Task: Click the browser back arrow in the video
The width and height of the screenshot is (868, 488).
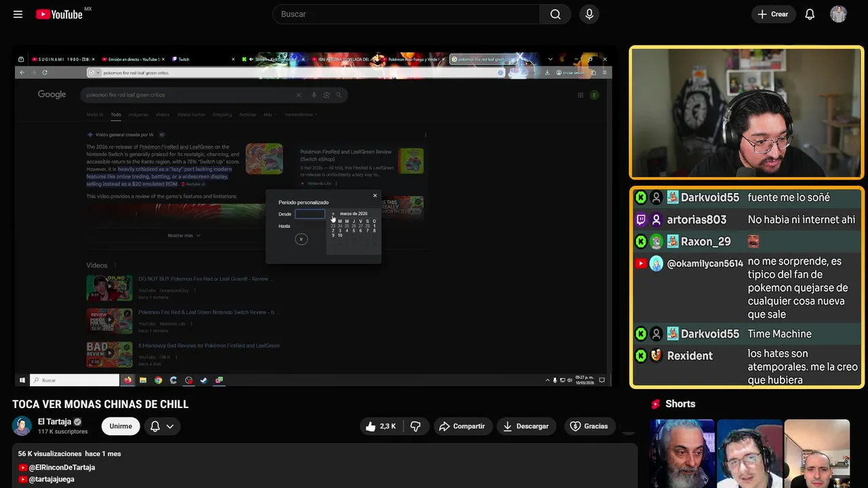Action: click(x=22, y=73)
